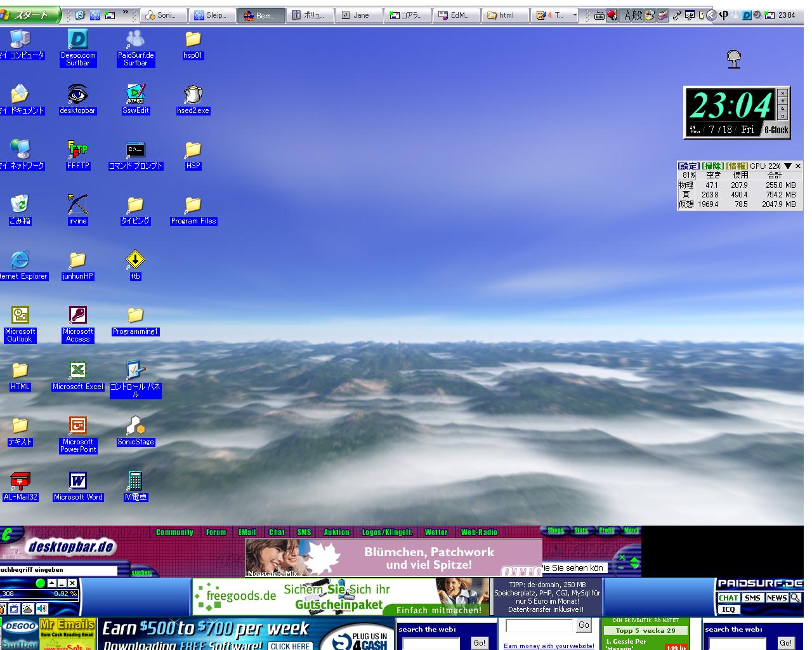The image size is (812, 650).
Task: Open the Program Files folder shortcut
Action: pyautogui.click(x=193, y=209)
